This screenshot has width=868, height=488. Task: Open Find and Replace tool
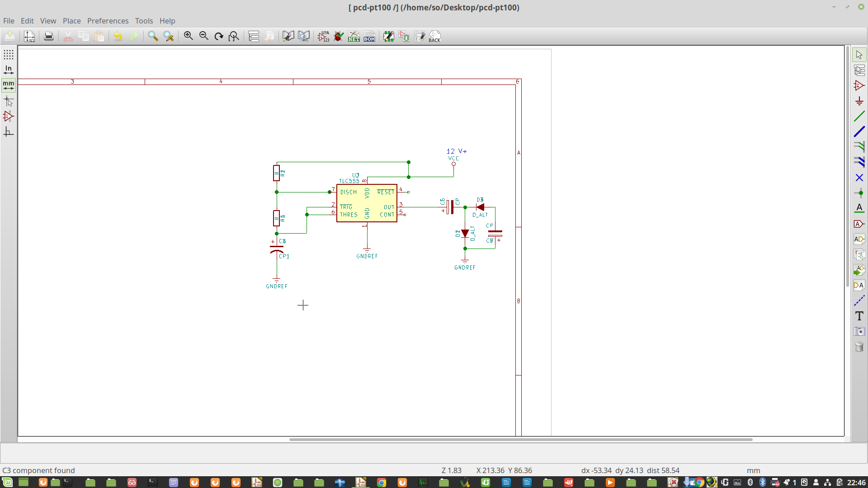pyautogui.click(x=169, y=37)
